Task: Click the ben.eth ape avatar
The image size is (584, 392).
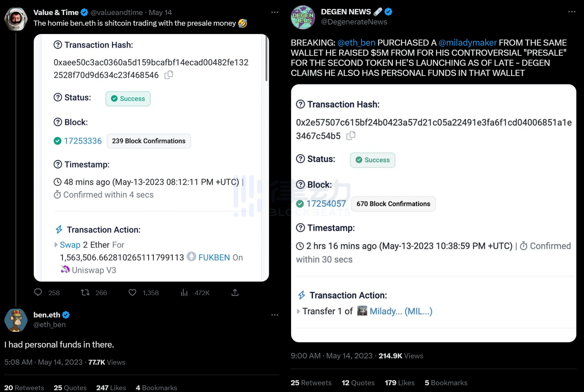Action: click(x=16, y=320)
